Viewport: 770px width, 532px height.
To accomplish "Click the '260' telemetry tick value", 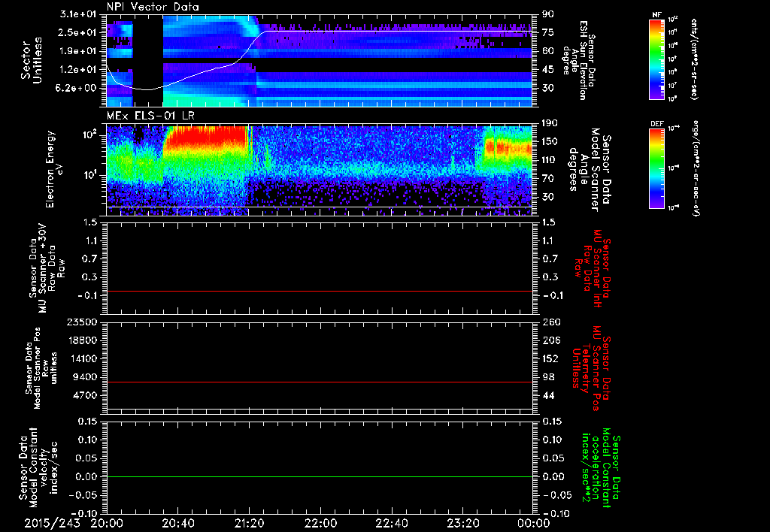I will (550, 322).
